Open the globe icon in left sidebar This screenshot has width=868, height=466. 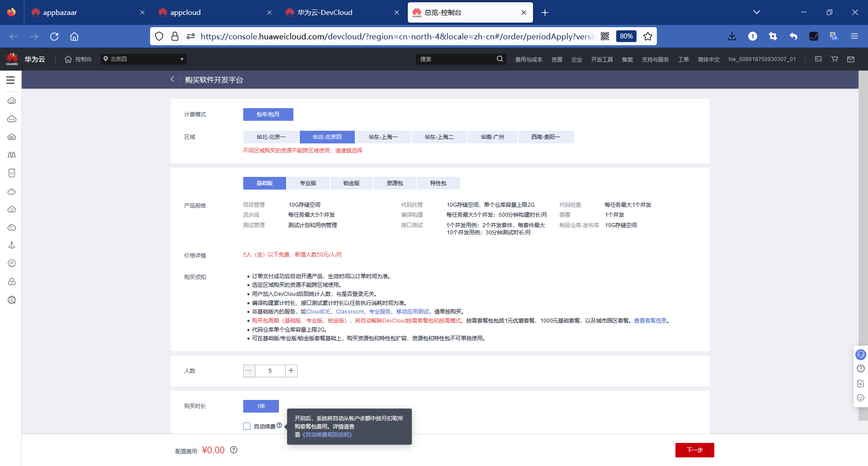[x=12, y=300]
